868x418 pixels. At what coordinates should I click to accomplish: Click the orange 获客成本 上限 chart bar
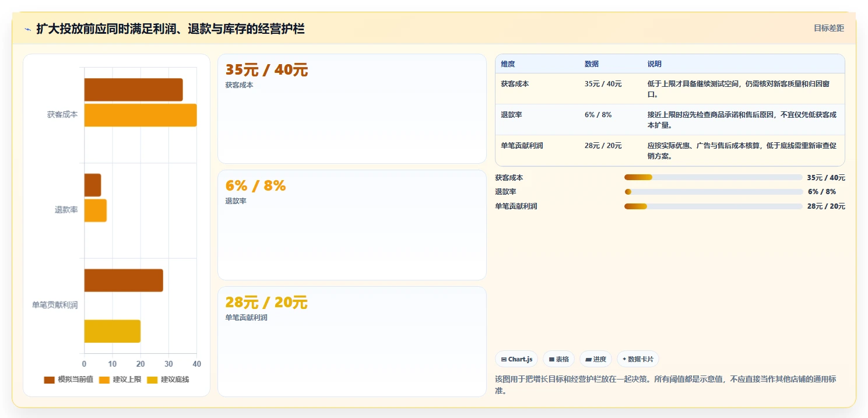140,115
